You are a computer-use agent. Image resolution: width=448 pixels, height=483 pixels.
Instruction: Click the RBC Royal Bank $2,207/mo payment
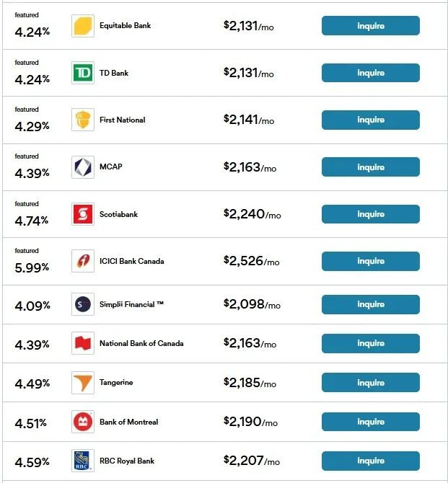251,461
